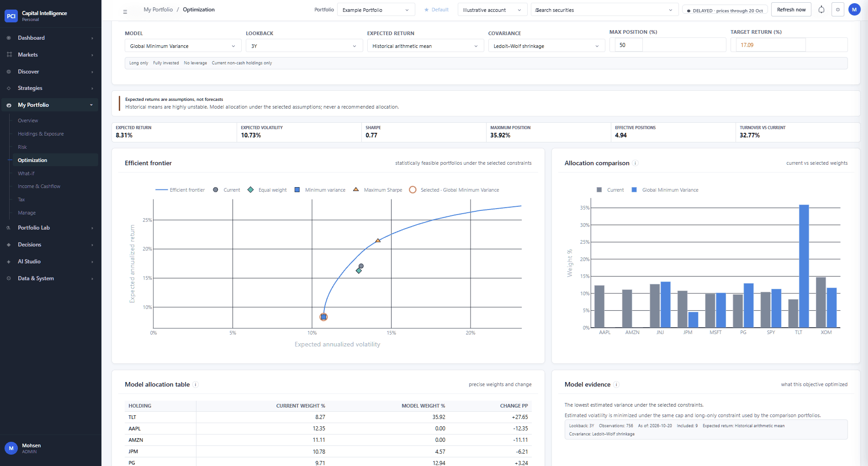Click the Portfolio Lab sidebar icon
This screenshot has width=868, height=466.
point(9,228)
